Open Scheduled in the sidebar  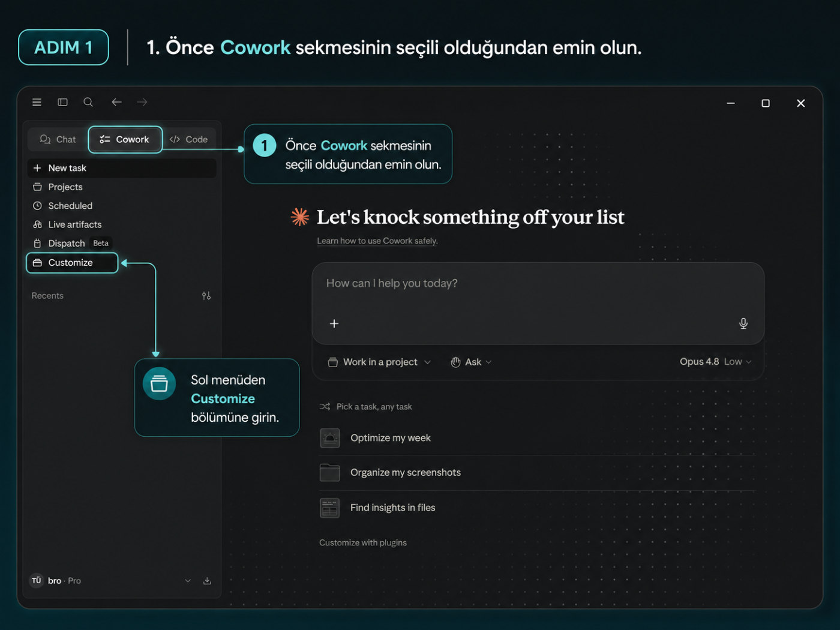tap(122, 206)
